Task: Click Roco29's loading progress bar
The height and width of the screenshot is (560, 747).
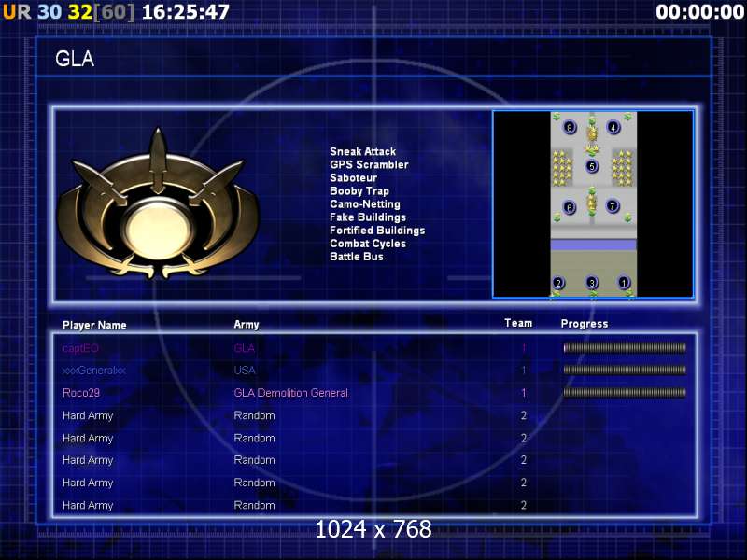Action: tap(625, 393)
